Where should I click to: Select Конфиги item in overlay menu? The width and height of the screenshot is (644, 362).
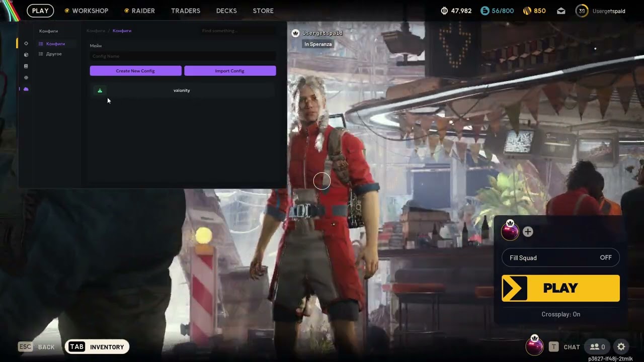click(x=55, y=44)
